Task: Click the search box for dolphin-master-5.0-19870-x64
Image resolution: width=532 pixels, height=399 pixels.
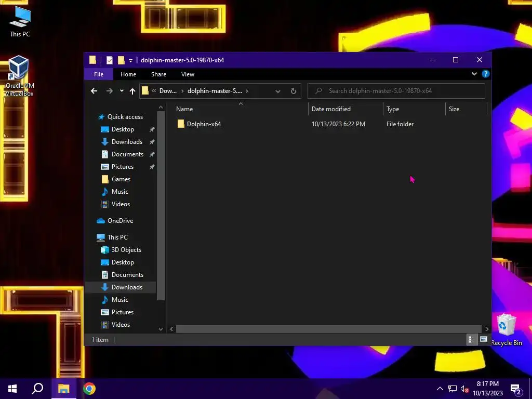Action: (396, 91)
